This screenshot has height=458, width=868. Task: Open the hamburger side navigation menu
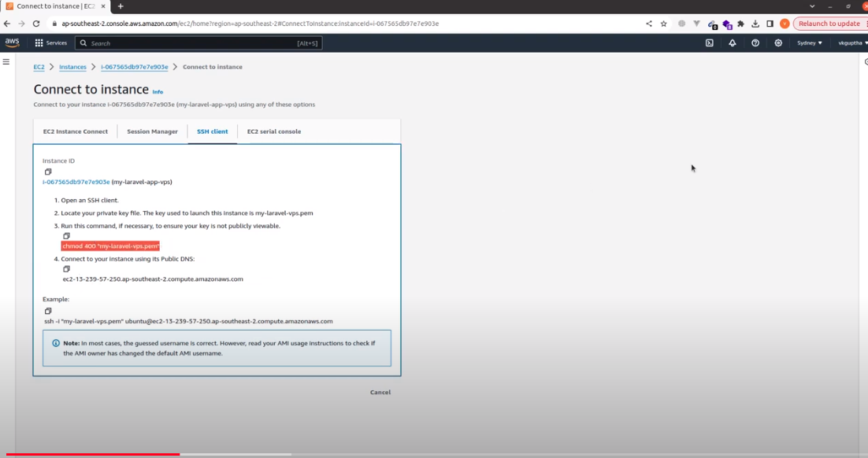6,62
